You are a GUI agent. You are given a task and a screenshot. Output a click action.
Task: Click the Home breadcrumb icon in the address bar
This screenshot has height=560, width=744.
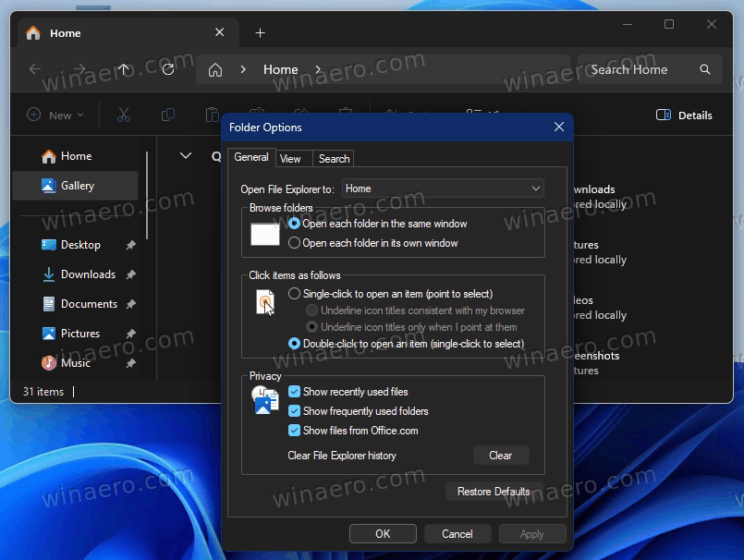point(215,69)
